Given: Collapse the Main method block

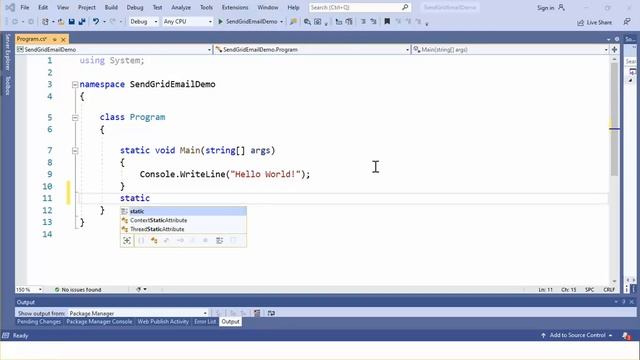Looking at the screenshot, I should (x=75, y=151).
